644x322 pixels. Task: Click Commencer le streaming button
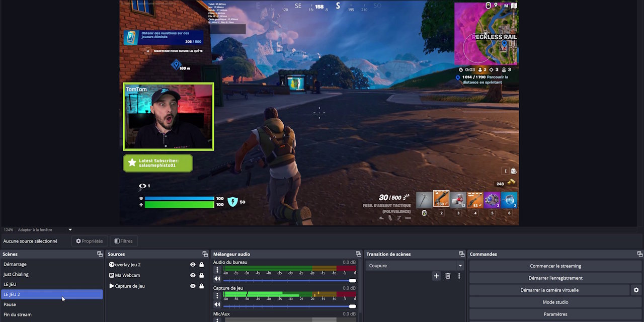tap(555, 266)
